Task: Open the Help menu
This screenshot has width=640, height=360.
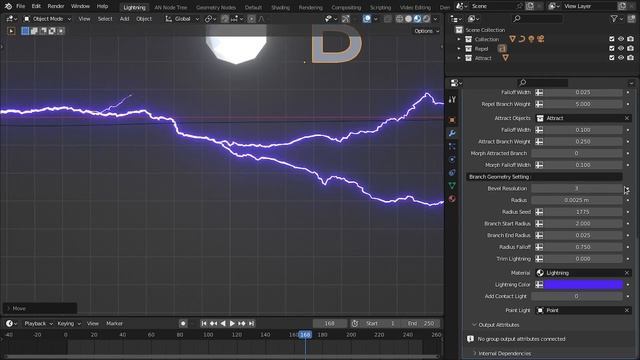Action: click(102, 6)
